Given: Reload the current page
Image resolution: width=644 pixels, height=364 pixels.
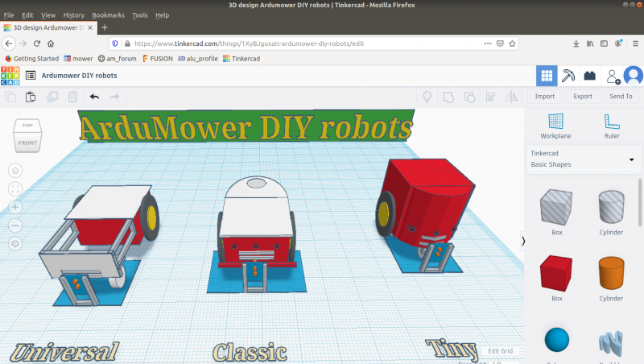Looking at the screenshot, I should (37, 43).
